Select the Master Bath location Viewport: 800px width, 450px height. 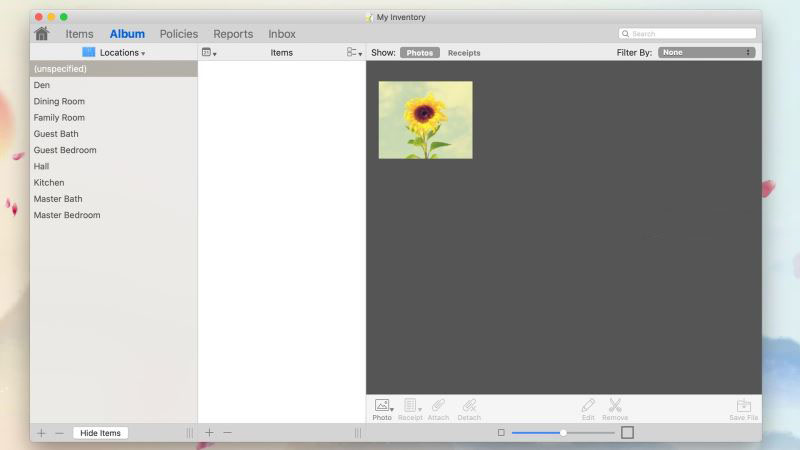114,199
